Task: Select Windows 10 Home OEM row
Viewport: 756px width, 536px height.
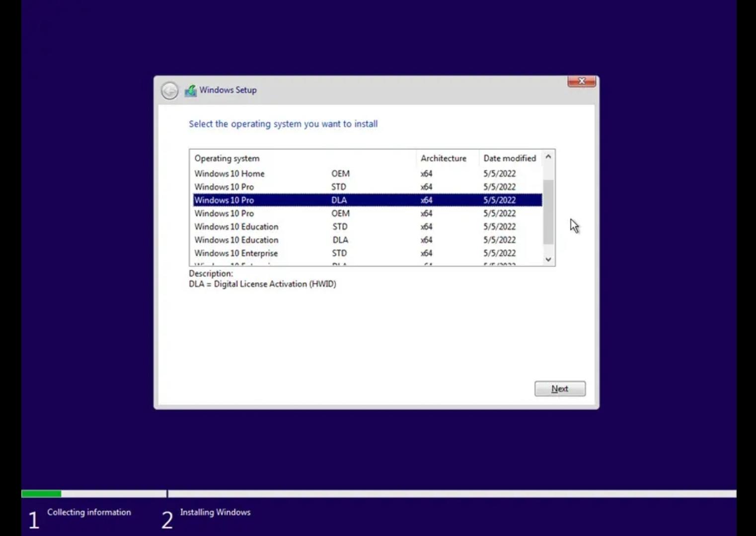Action: pyautogui.click(x=367, y=174)
